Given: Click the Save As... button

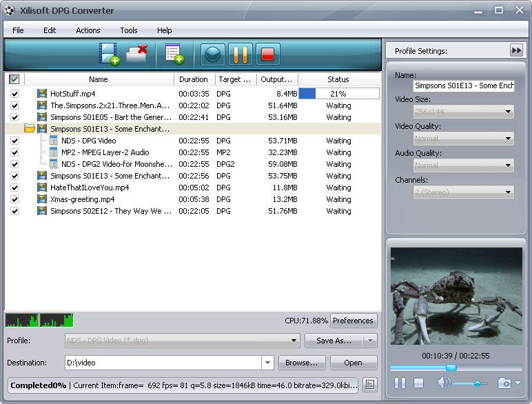Looking at the screenshot, I should pos(334,341).
